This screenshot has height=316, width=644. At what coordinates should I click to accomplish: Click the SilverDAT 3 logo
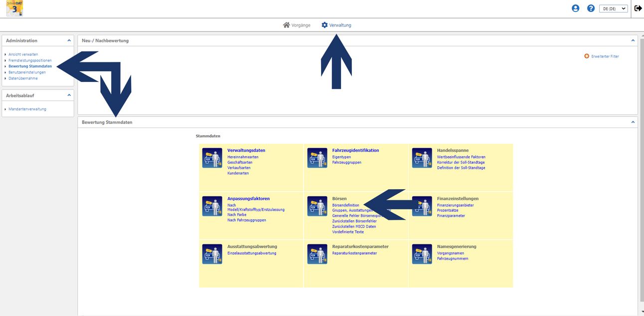(x=15, y=8)
